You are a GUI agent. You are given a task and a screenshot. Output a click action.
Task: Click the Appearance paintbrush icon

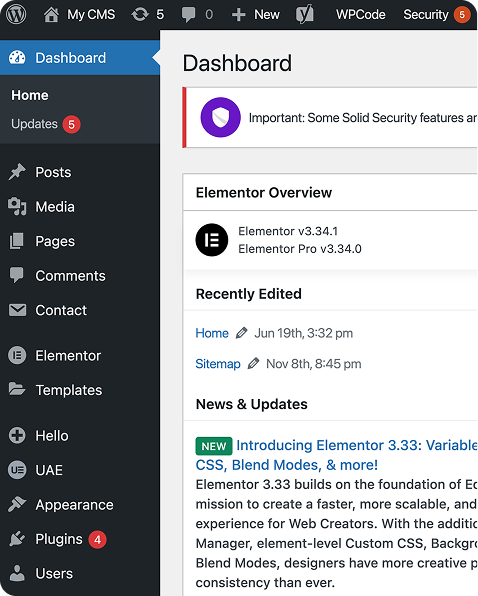coord(17,504)
